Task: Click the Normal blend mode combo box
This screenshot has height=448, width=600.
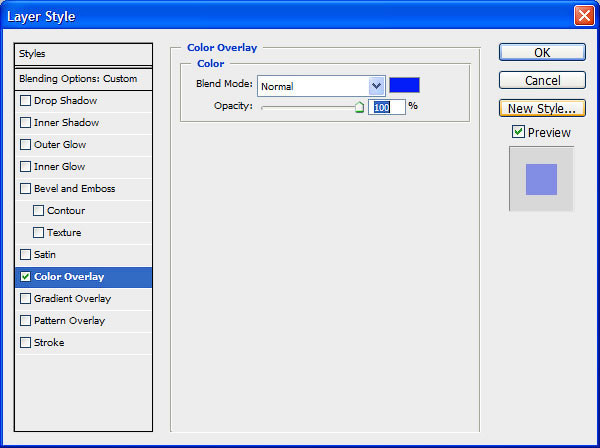Action: (321, 86)
